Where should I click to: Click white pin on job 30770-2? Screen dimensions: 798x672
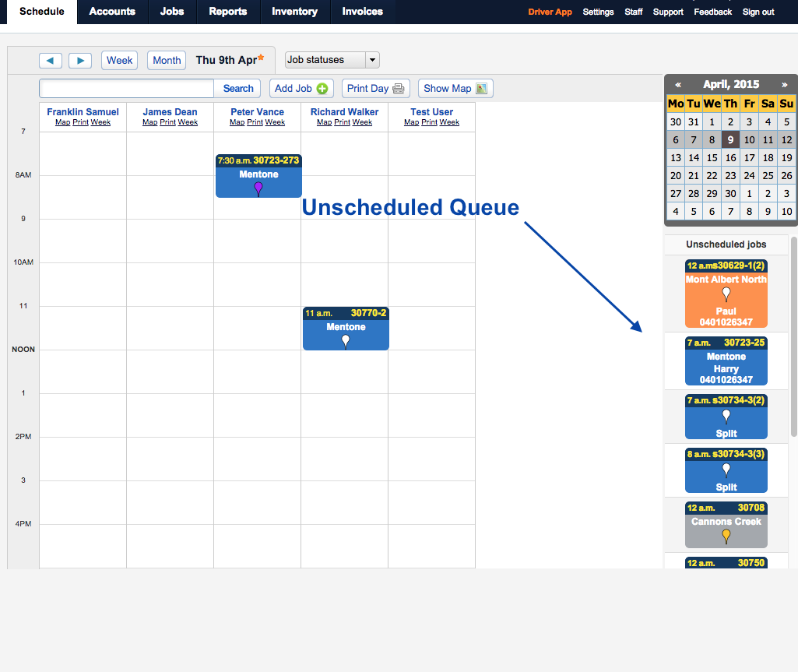point(346,341)
